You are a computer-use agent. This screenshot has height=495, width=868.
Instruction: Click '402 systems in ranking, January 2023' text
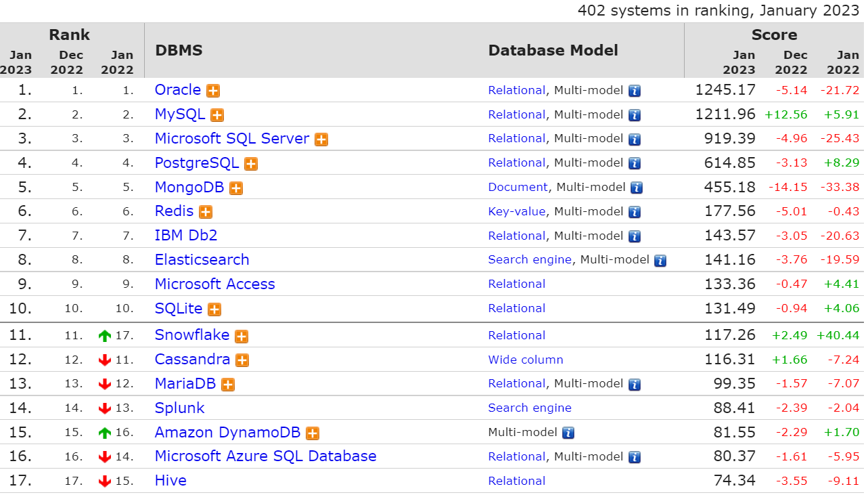718,11
